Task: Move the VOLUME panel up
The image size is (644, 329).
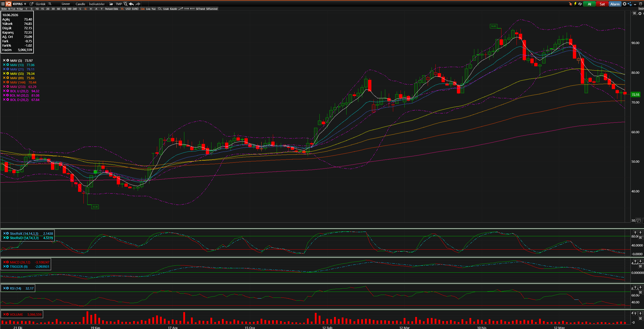Action: pyautogui.click(x=635, y=313)
